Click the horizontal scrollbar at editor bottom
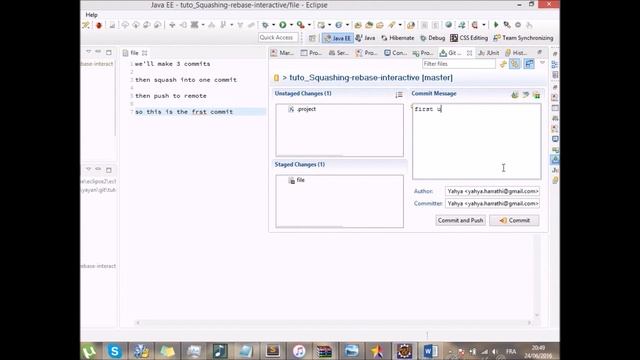 pos(333,322)
